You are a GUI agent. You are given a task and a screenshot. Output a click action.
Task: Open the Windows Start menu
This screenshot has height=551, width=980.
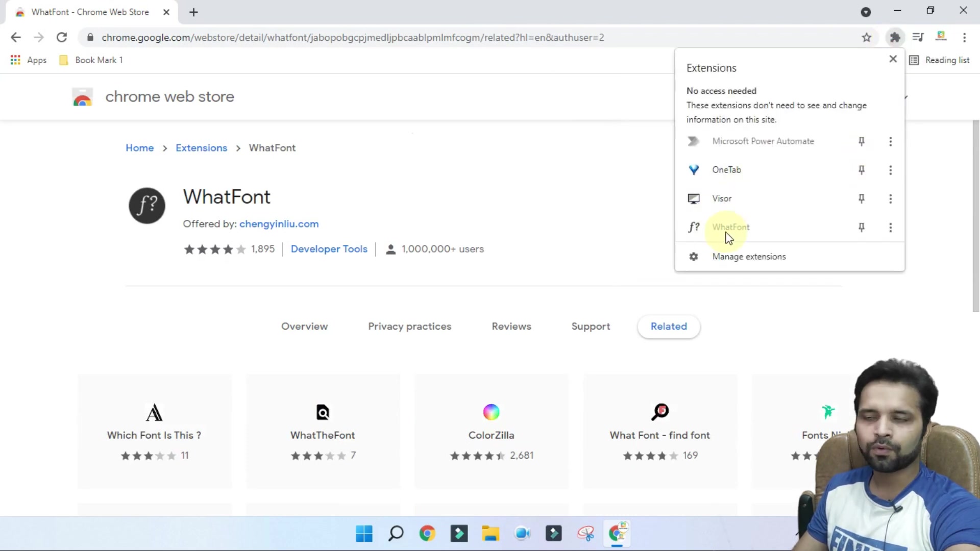point(364,534)
